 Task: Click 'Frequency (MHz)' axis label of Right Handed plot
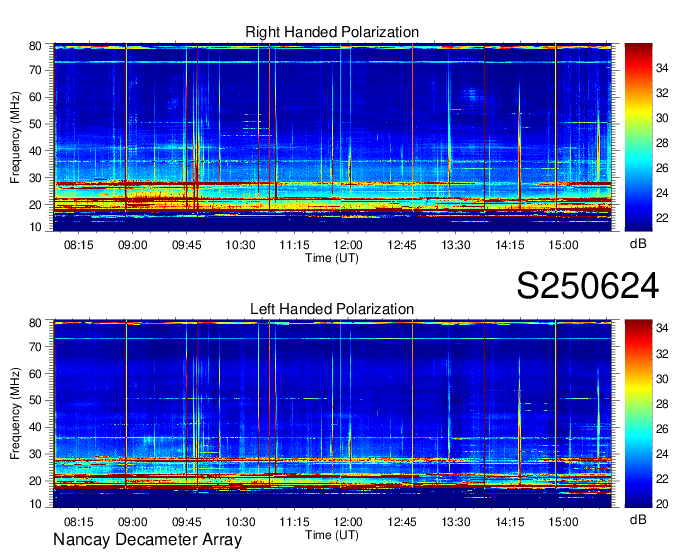click(x=16, y=137)
